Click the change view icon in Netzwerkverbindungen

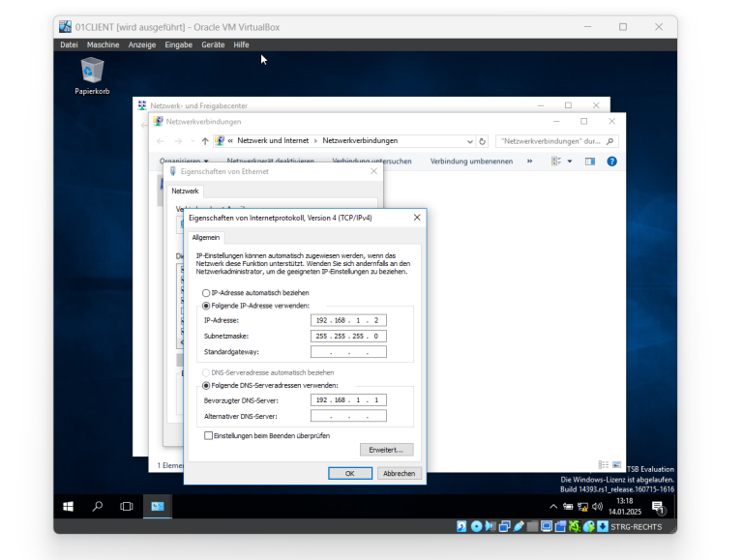click(x=556, y=162)
